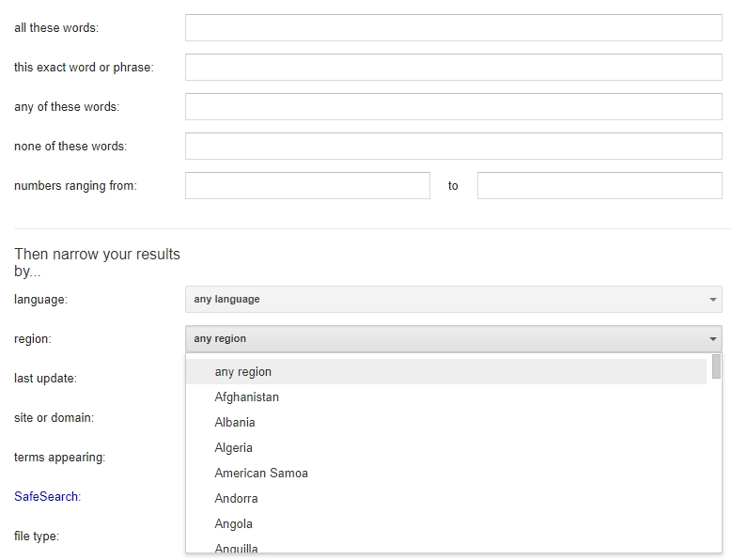Click the region list scrollbar thumb

coord(716,366)
